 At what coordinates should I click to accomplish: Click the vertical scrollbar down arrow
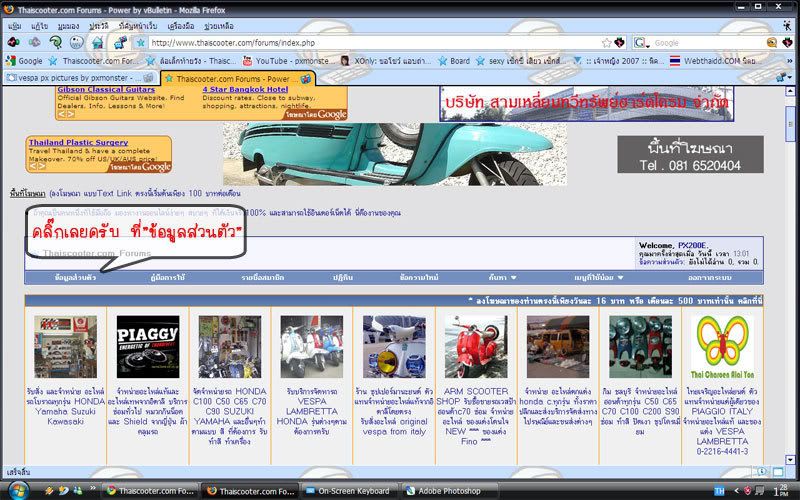pos(790,460)
